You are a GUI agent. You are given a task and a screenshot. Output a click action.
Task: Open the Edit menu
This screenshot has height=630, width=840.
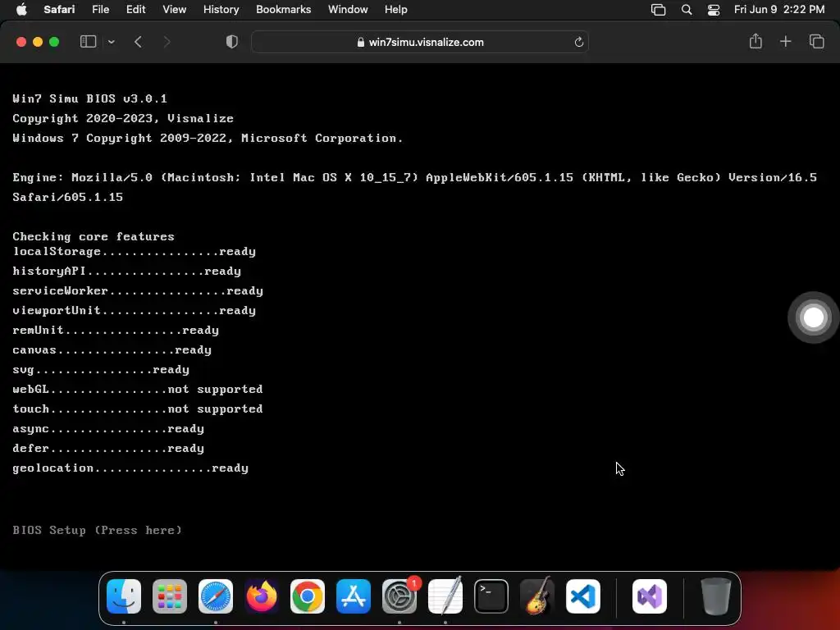(x=135, y=9)
